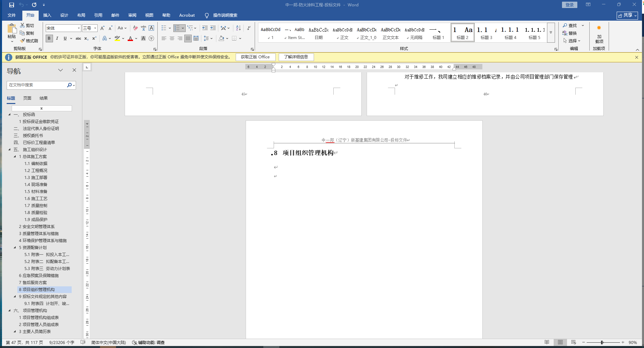Toggle strikethrough formatting
The height and width of the screenshot is (348, 644).
[78, 38]
